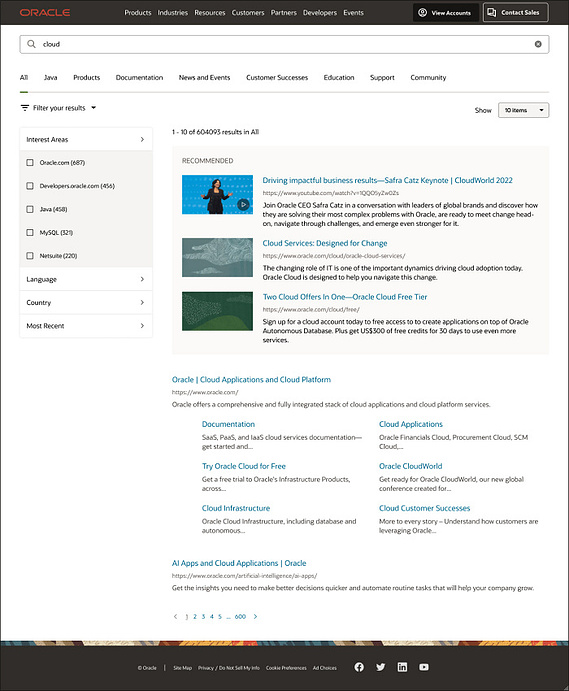Switch to the News and Events tab
This screenshot has width=569, height=691.
[x=205, y=78]
